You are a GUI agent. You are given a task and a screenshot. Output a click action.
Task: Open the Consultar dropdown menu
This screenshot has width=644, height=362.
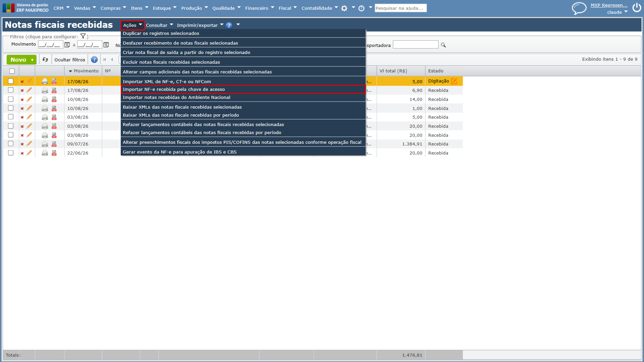point(159,25)
